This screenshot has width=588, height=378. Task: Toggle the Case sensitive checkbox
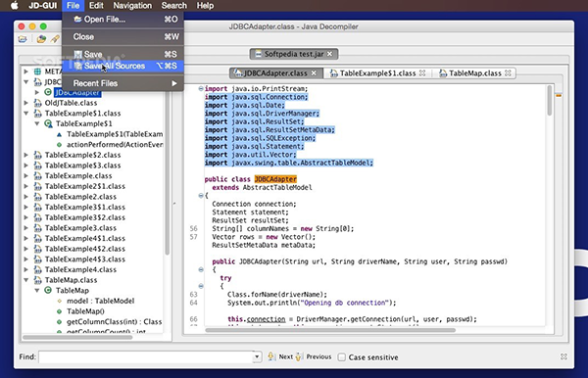click(342, 357)
